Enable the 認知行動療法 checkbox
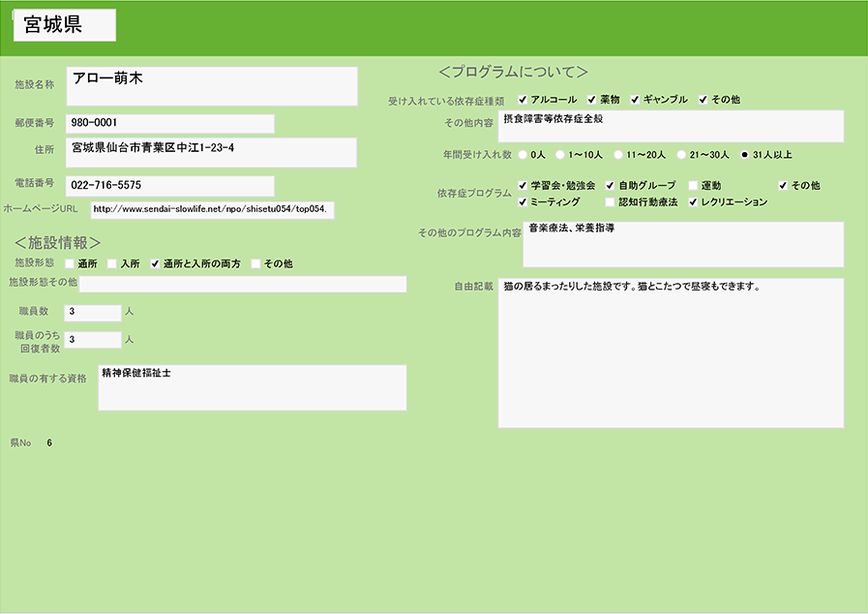868x614 pixels. coord(610,202)
